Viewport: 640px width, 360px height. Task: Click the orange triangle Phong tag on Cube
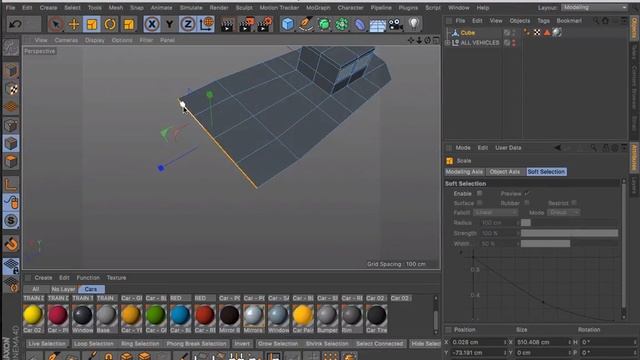point(547,32)
